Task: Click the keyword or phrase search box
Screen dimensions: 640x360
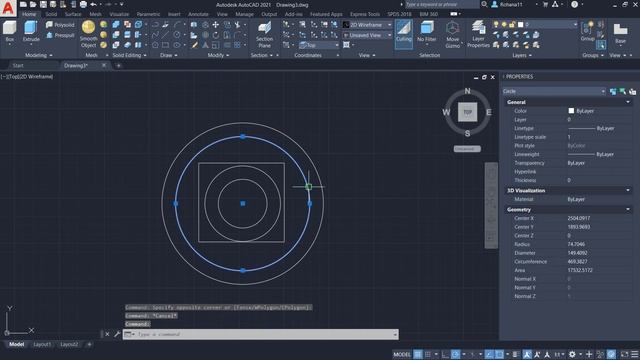Action: 442,4
